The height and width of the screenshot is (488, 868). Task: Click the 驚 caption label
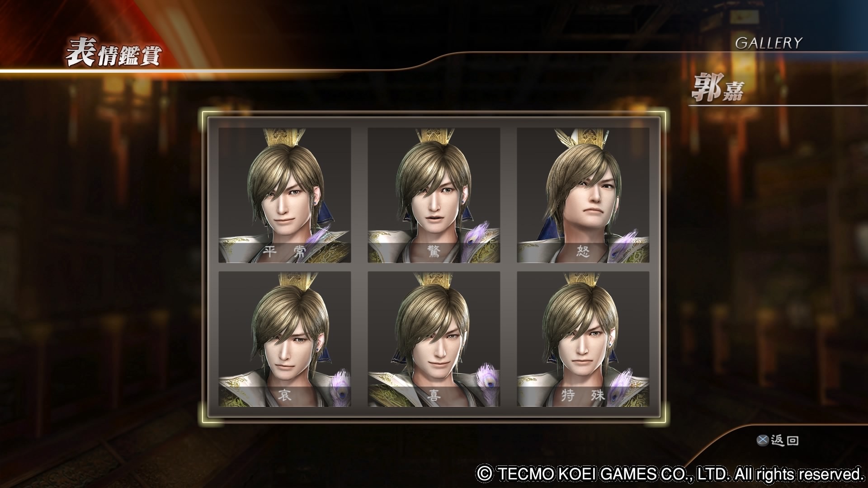coord(434,252)
